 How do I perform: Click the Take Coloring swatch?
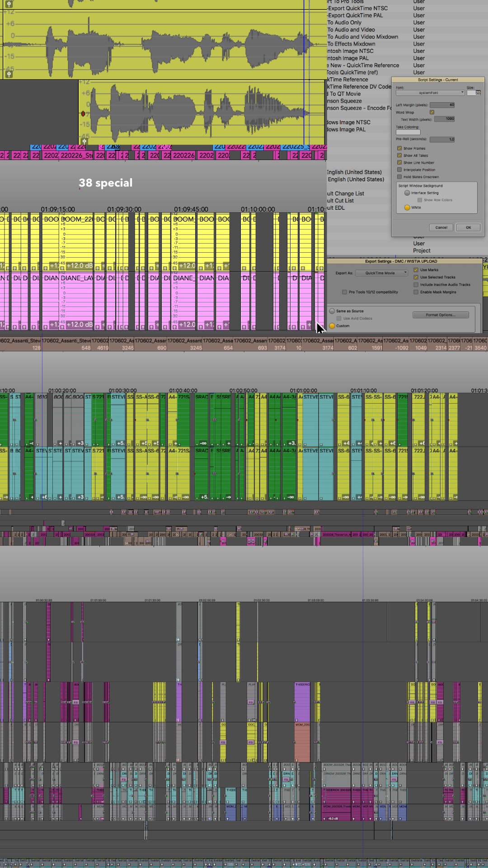(408, 132)
